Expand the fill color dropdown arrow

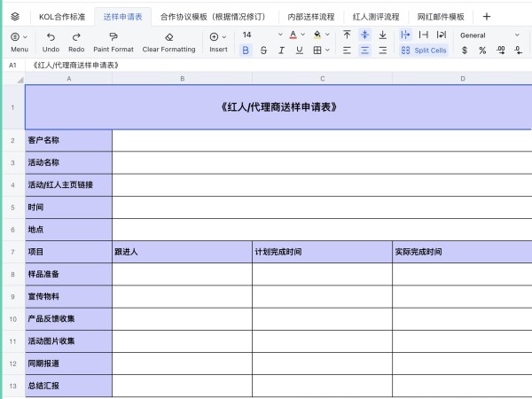click(327, 35)
